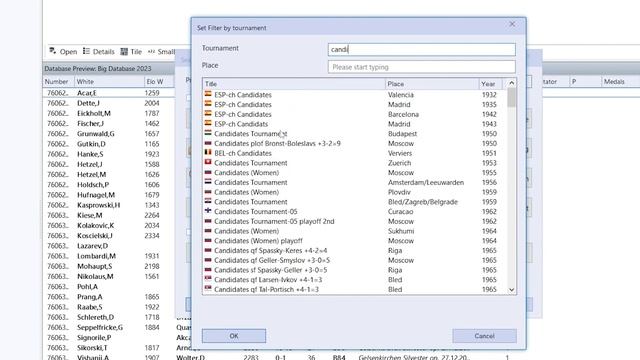Select Candidates Tournament-05 Curacao 1962
640x360 pixels.
pyautogui.click(x=355, y=212)
